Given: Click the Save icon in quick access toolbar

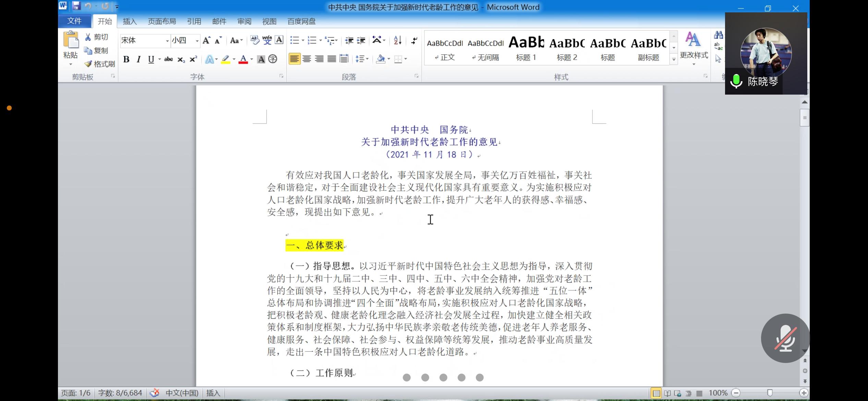Looking at the screenshot, I should pyautogui.click(x=76, y=6).
